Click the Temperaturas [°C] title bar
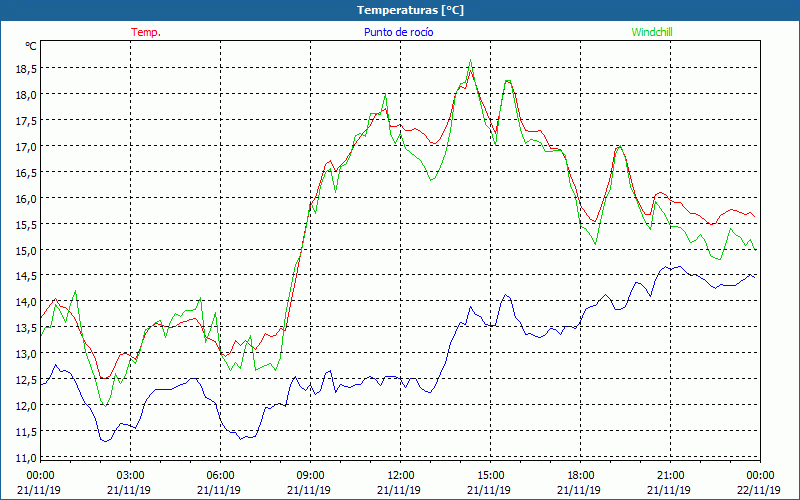Screen dimensions: 800x500 coord(400,10)
